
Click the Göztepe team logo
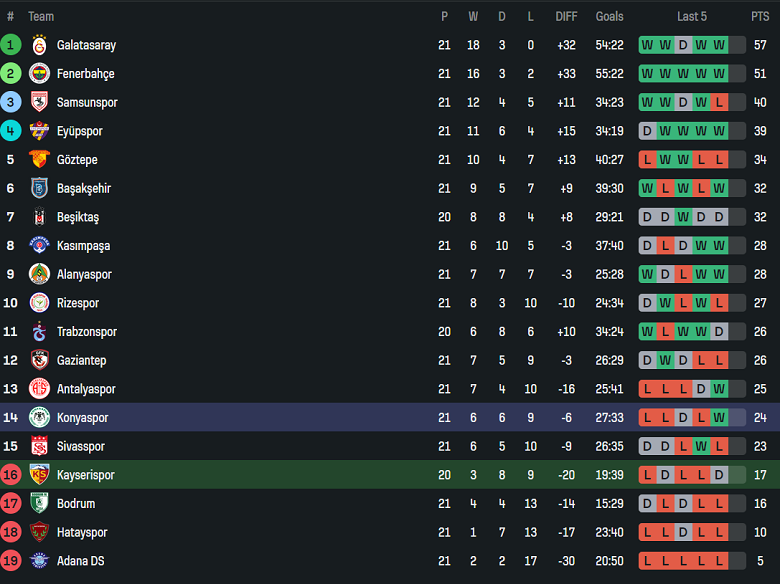tap(39, 160)
